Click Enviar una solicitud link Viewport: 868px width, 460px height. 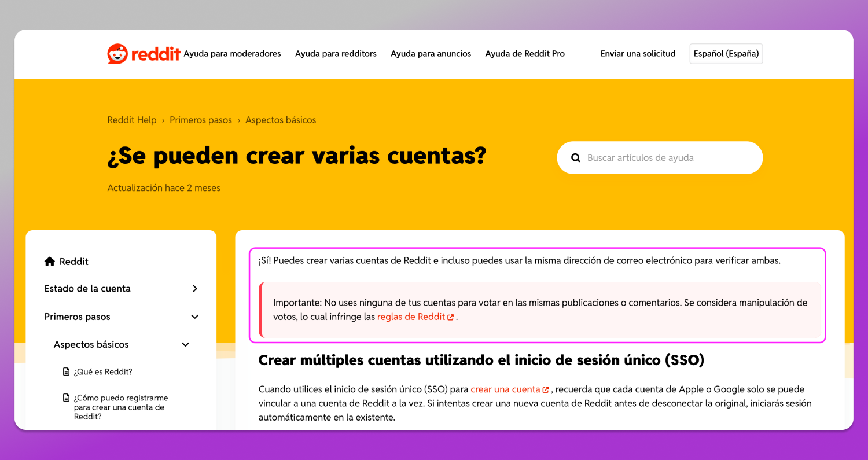click(x=638, y=54)
